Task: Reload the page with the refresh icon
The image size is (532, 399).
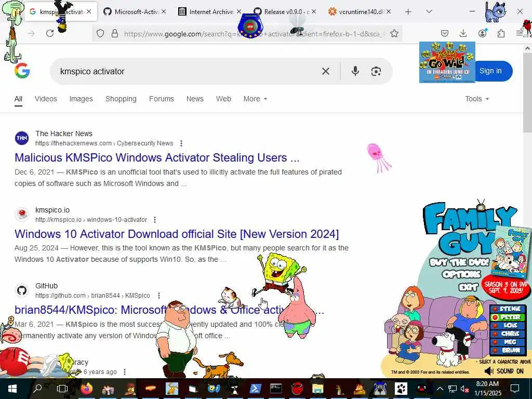Action: pos(50,33)
